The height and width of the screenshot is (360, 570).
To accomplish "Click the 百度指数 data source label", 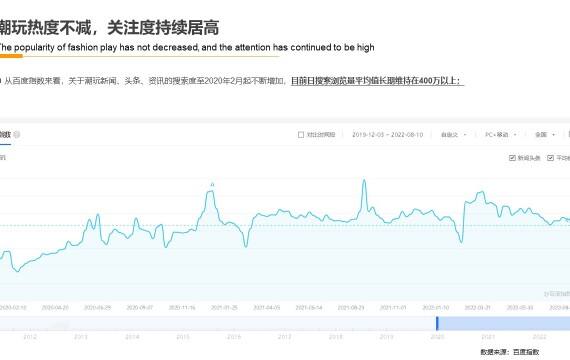I will tap(526, 352).
